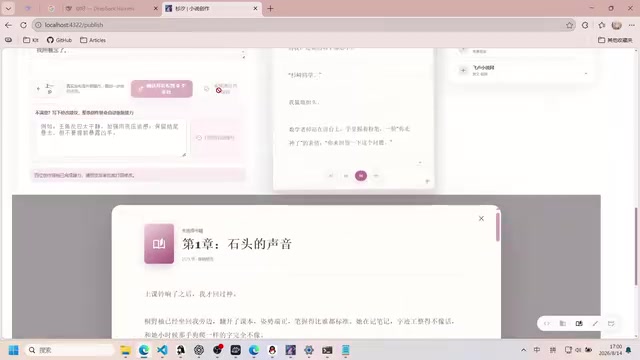Open the browser profile avatar
This screenshot has height=360, width=640.
(616, 25)
